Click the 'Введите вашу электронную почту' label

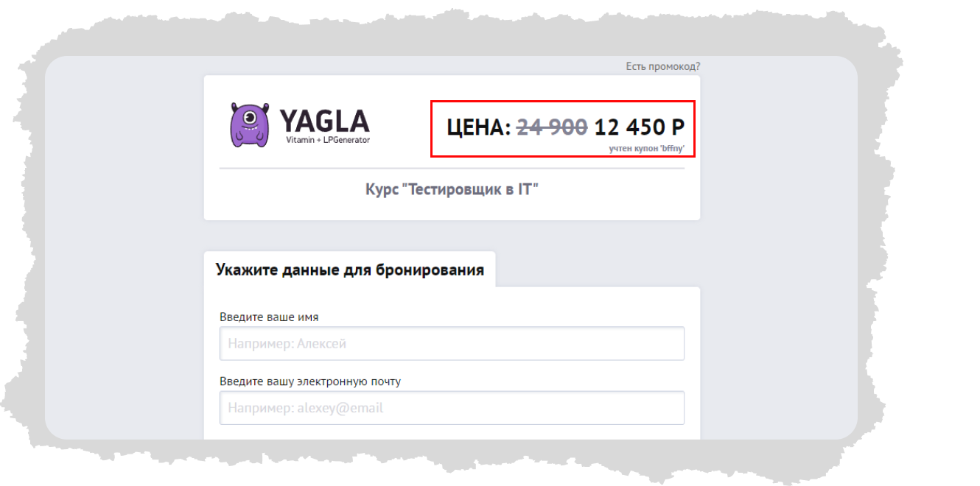tap(310, 381)
